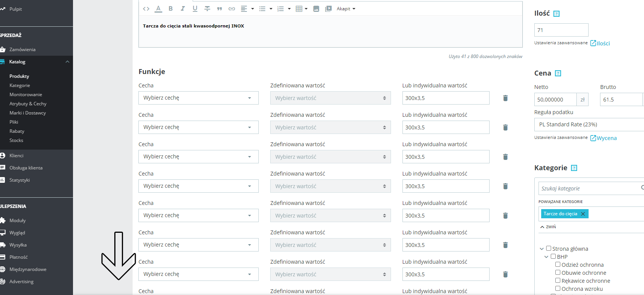Insert an image using the picture icon
Viewport: 644px width, 295px height.
tap(316, 9)
